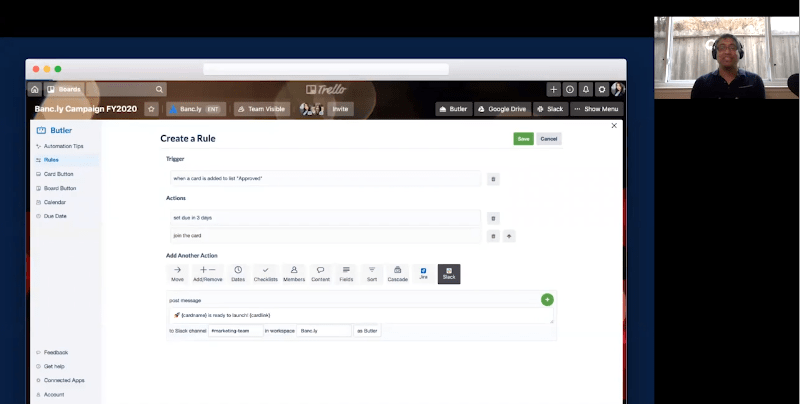Switch to the Card Button tab

(x=58, y=174)
